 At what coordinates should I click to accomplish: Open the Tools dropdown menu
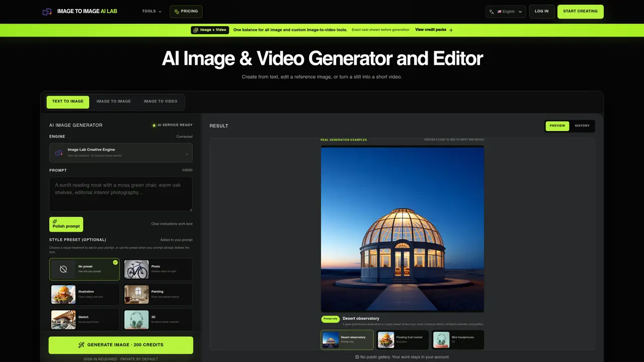pyautogui.click(x=151, y=11)
